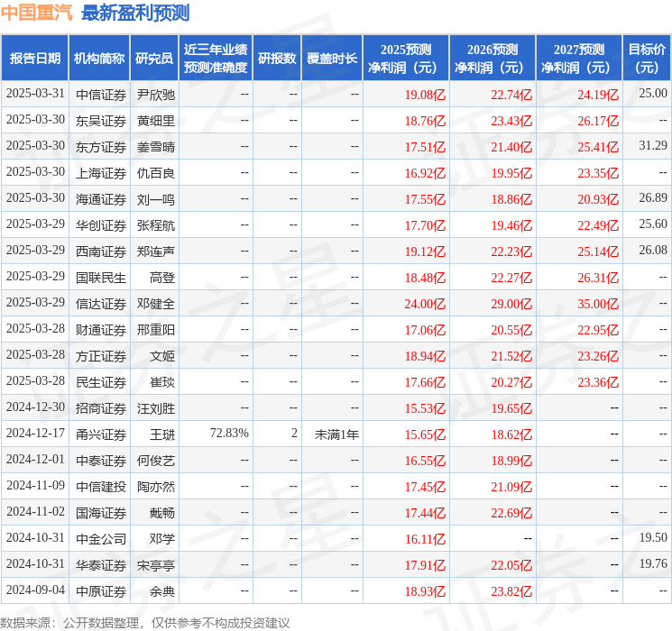
Task: Click 华创证券 institution cell
Action: [101, 225]
